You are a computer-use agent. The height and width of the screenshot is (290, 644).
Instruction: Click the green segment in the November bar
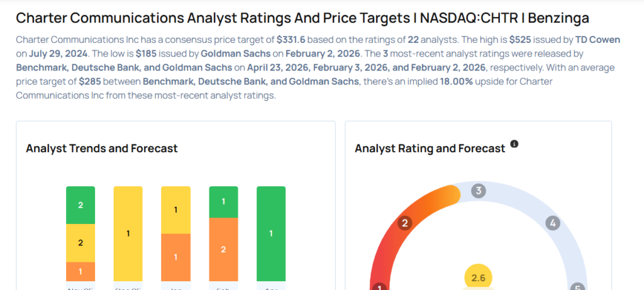point(80,205)
